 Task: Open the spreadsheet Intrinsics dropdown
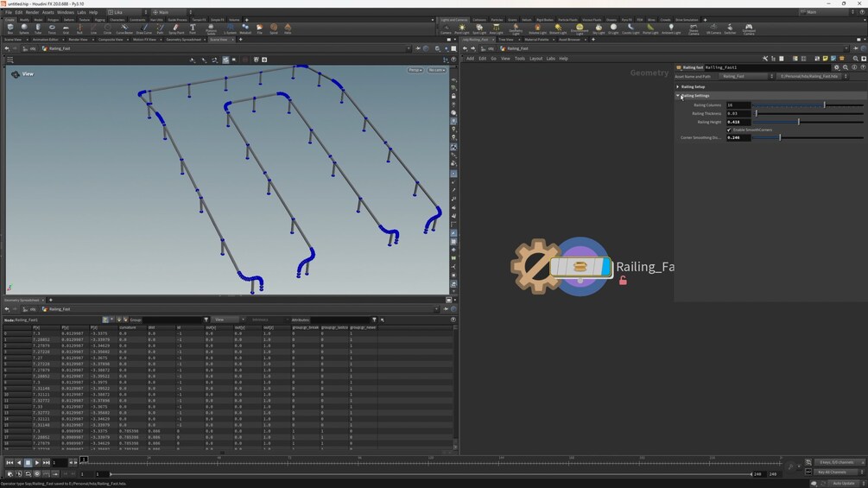coord(269,320)
